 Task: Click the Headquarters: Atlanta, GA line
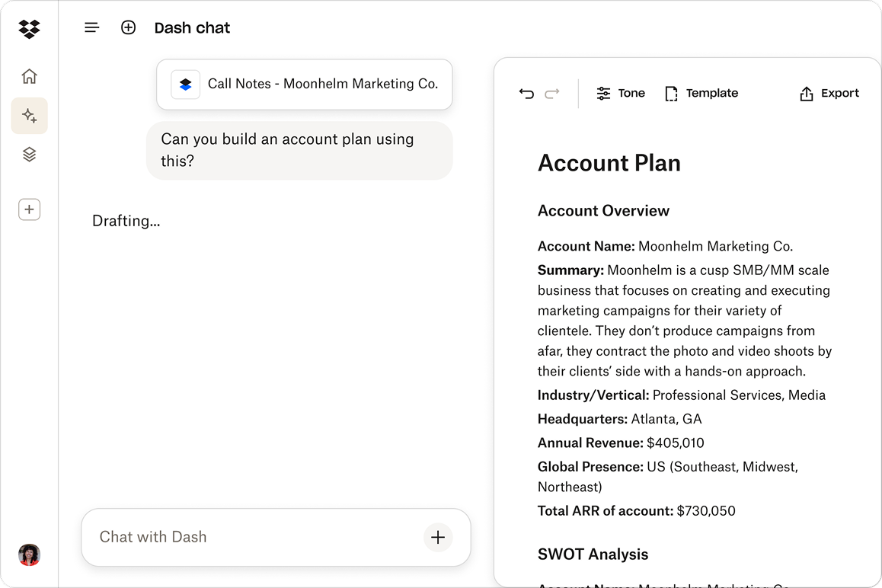620,419
